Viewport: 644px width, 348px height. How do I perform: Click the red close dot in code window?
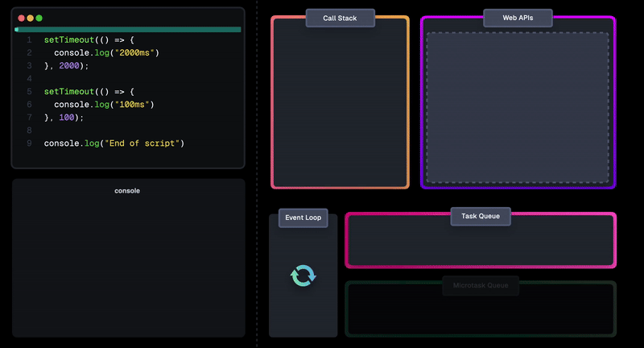pos(22,18)
